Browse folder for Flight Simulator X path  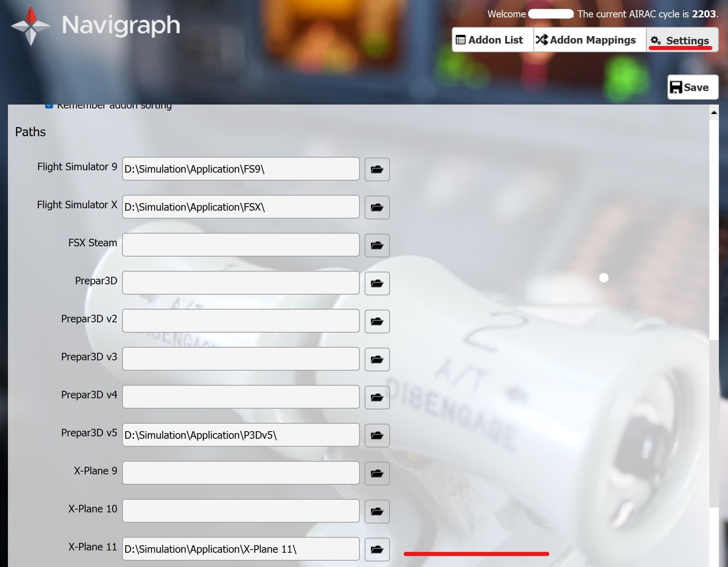coord(377,207)
